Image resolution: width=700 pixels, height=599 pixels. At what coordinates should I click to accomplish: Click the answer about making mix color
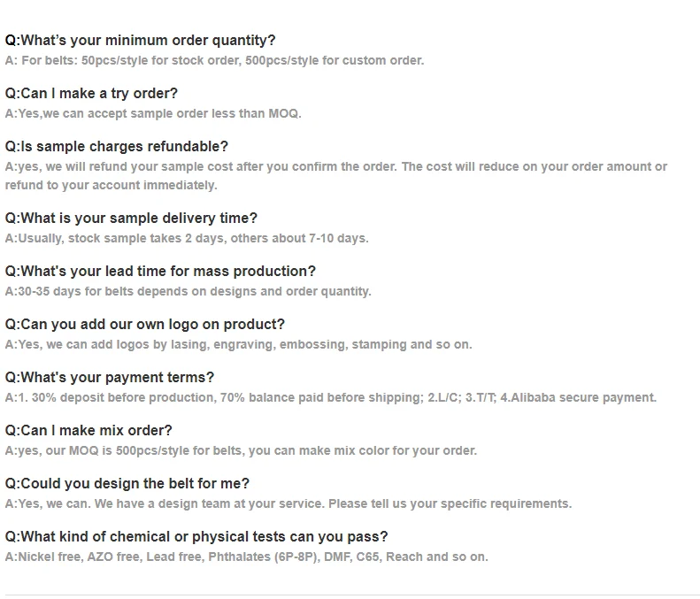241,450
